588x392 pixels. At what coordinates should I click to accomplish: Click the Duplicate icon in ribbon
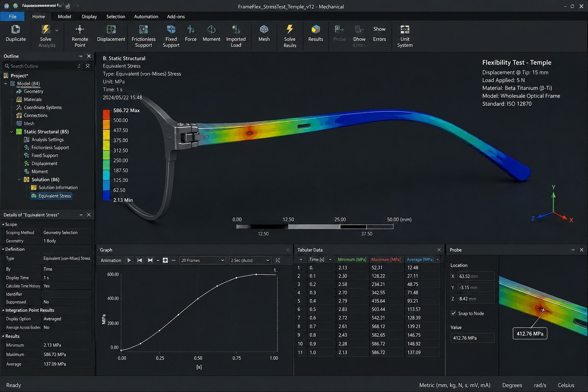[16, 29]
